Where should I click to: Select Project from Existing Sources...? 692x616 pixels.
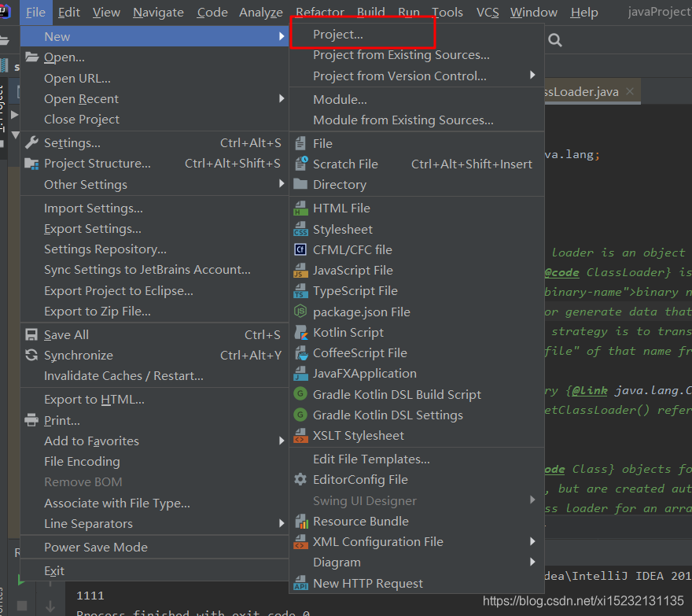[x=417, y=55]
